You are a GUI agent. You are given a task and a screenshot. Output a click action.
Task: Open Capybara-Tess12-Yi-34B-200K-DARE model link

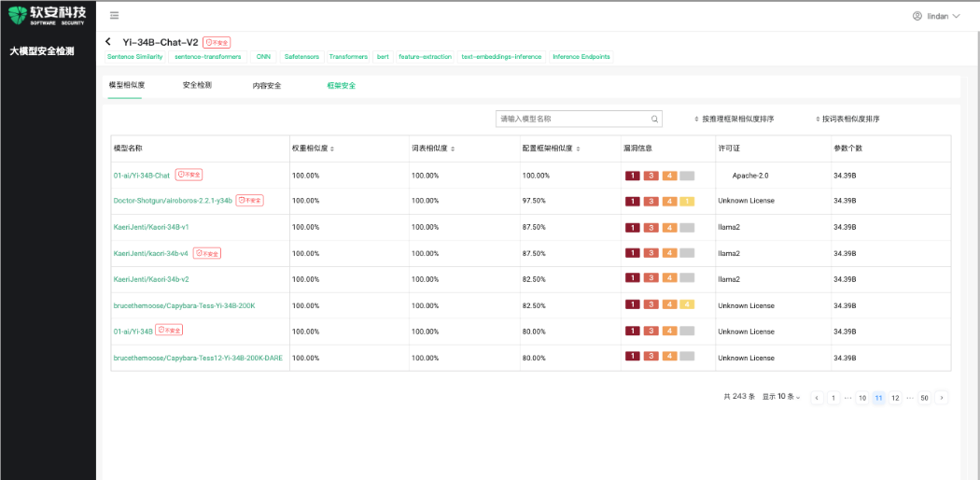[198, 358]
